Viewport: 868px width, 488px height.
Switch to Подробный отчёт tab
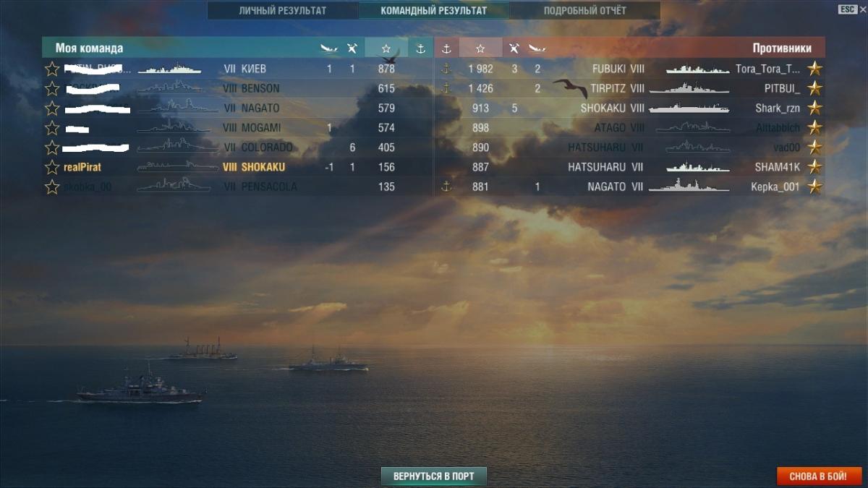(585, 11)
